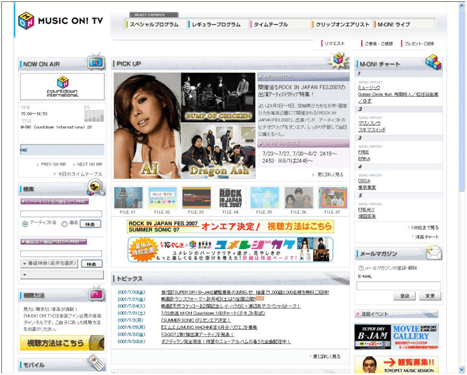The image size is (467, 375).
Task: Open chart rank 3 FREE link
Action: (x=363, y=152)
